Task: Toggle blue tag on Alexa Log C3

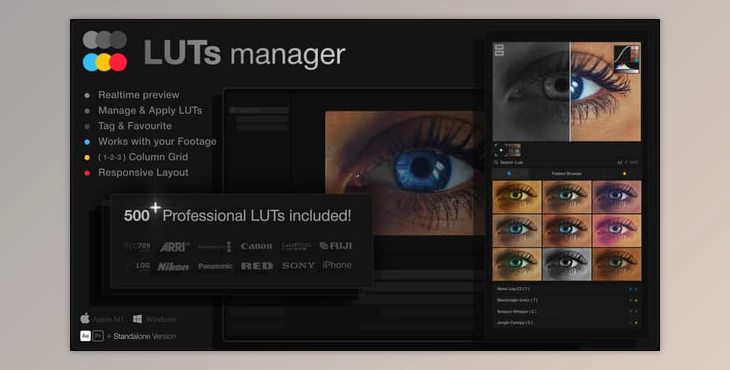Action: (x=630, y=289)
